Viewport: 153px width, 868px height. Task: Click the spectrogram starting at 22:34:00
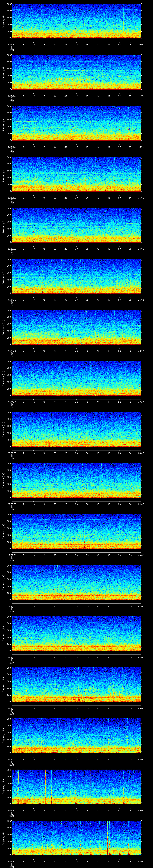(x=77, y=276)
